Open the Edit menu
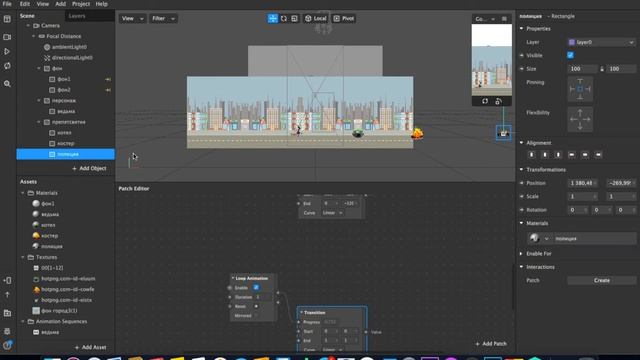This screenshot has height=360, width=640. coord(25,4)
